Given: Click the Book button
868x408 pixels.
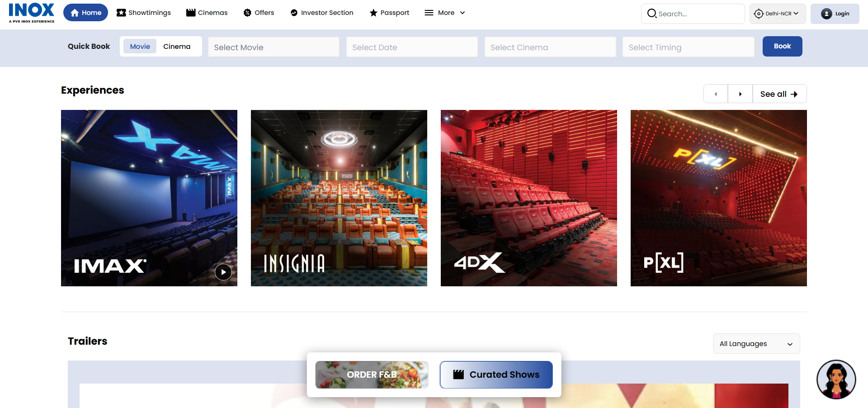Looking at the screenshot, I should 782,46.
